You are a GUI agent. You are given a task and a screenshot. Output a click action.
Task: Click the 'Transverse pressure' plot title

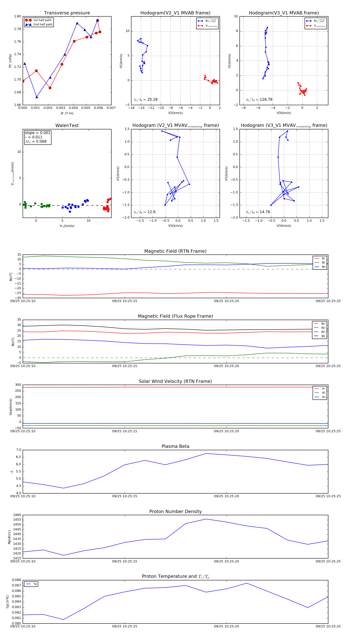coord(67,13)
